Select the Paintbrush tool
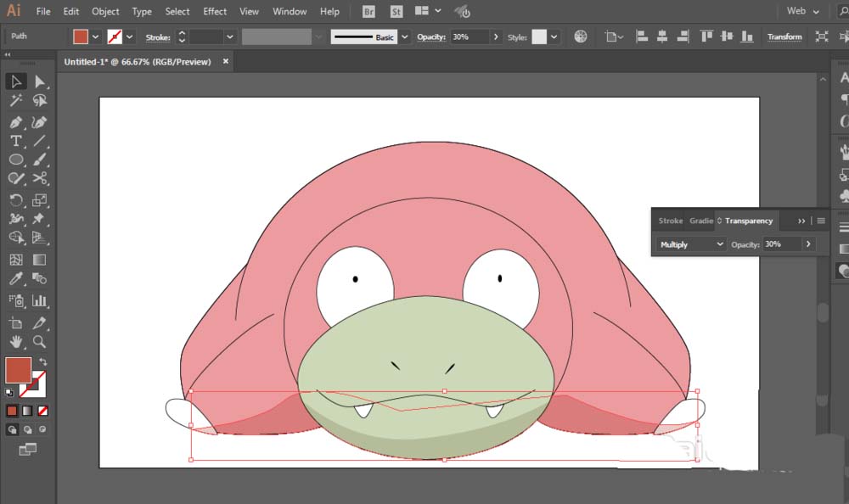This screenshot has height=504, width=849. [x=40, y=160]
